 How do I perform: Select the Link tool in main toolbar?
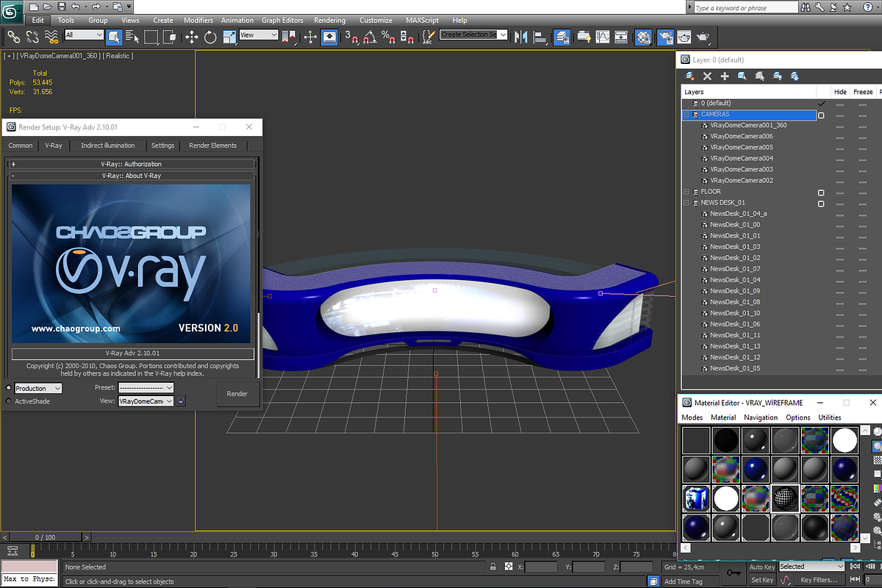[x=13, y=36]
